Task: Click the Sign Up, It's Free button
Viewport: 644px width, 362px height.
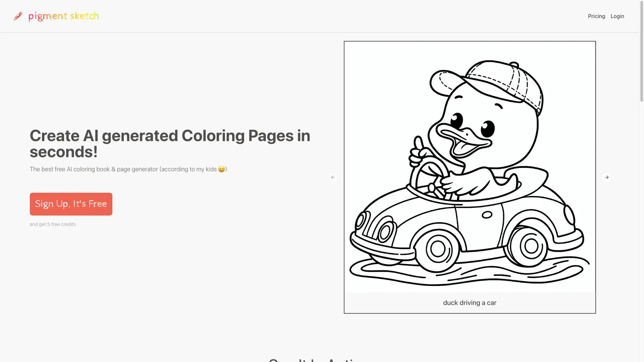Action: (71, 204)
